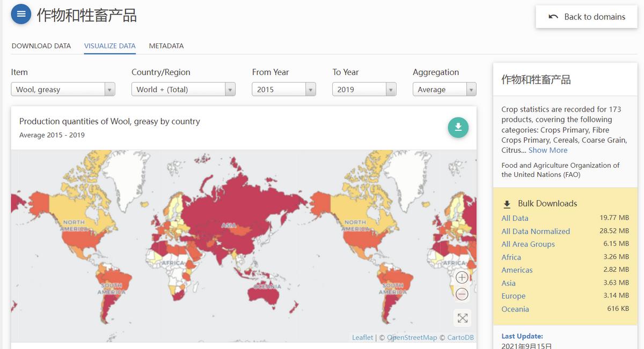
Task: Zoom in on the map
Action: pos(462,277)
